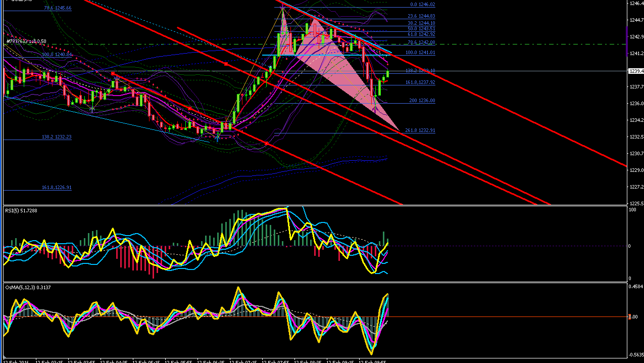Grab the lowest red trendline anchor square
The height and width of the screenshot is (363, 644).
point(266,144)
